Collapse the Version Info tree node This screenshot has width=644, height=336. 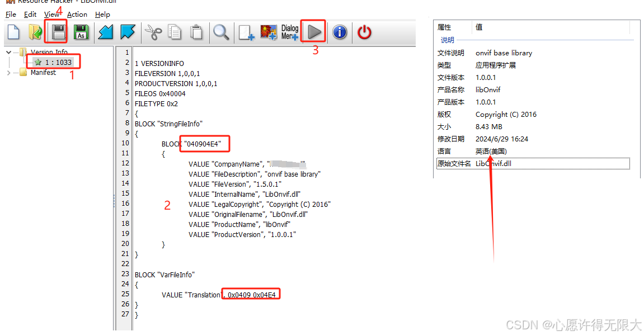8,52
